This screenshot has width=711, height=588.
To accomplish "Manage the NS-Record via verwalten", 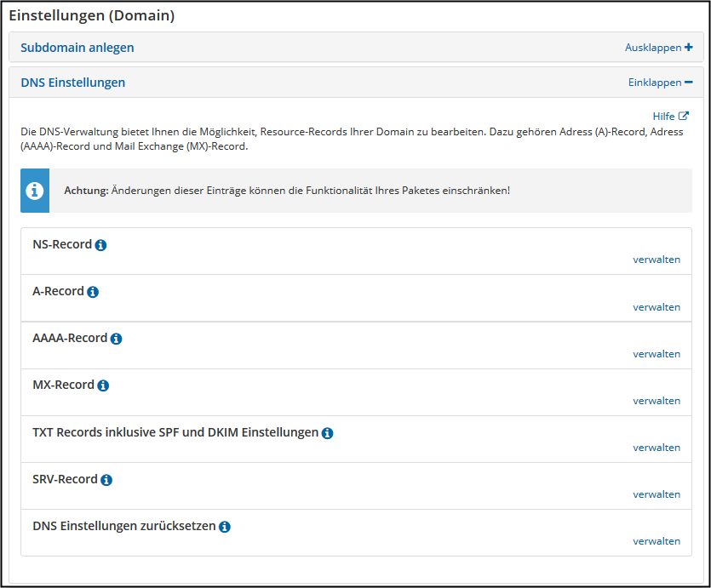I will click(x=657, y=260).
